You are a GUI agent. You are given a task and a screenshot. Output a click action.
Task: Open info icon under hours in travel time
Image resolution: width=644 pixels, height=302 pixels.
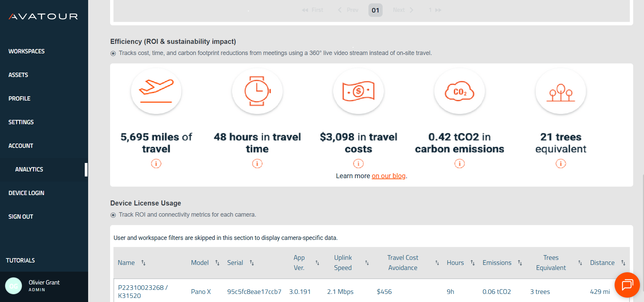point(257,164)
